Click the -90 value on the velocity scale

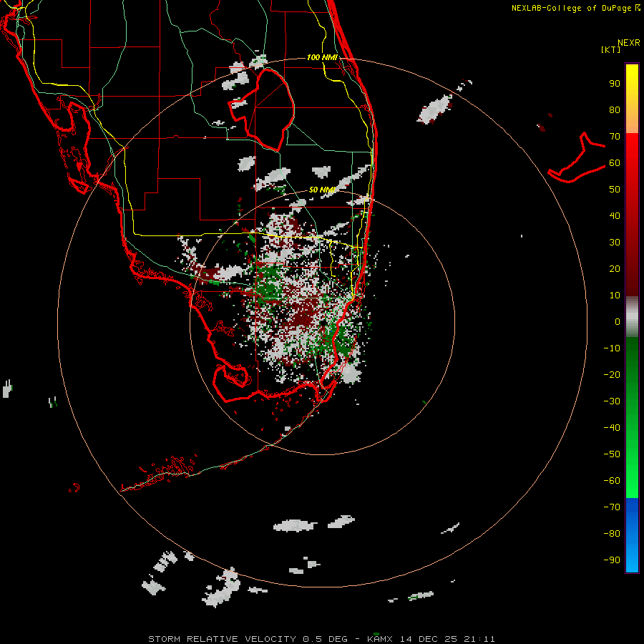pyautogui.click(x=612, y=560)
